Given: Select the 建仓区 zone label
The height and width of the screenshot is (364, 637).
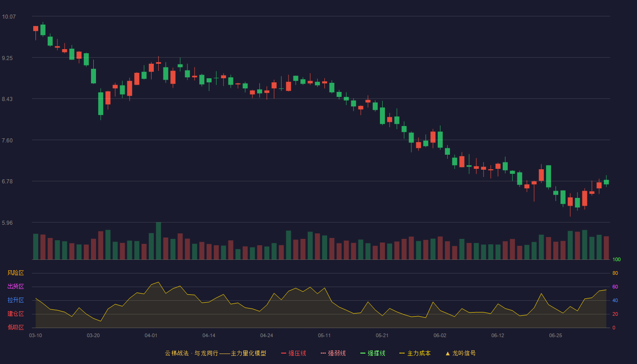Looking at the screenshot, I should click(15, 314).
